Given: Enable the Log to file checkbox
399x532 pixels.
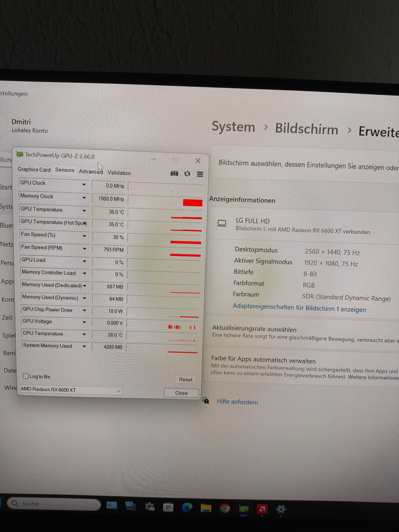Looking at the screenshot, I should pos(26,376).
